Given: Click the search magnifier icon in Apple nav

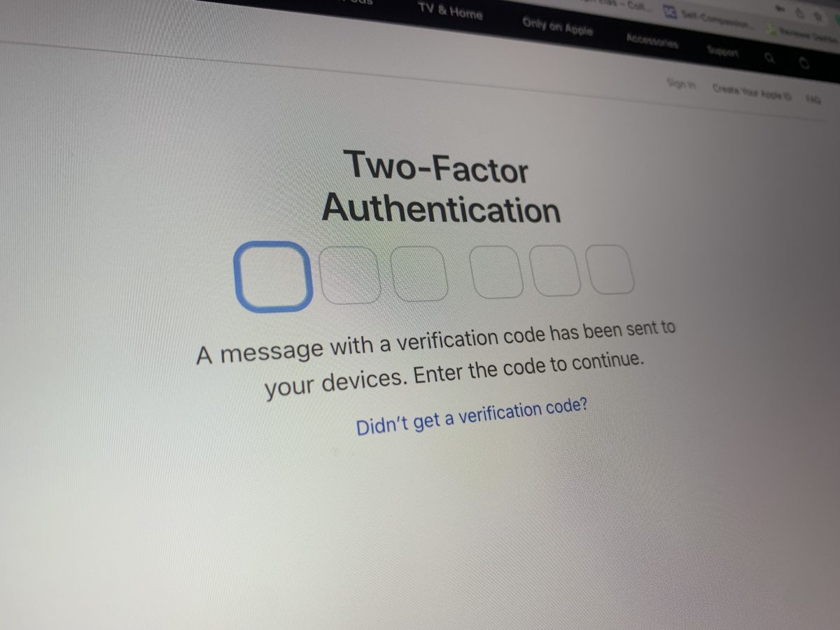Looking at the screenshot, I should click(x=770, y=57).
